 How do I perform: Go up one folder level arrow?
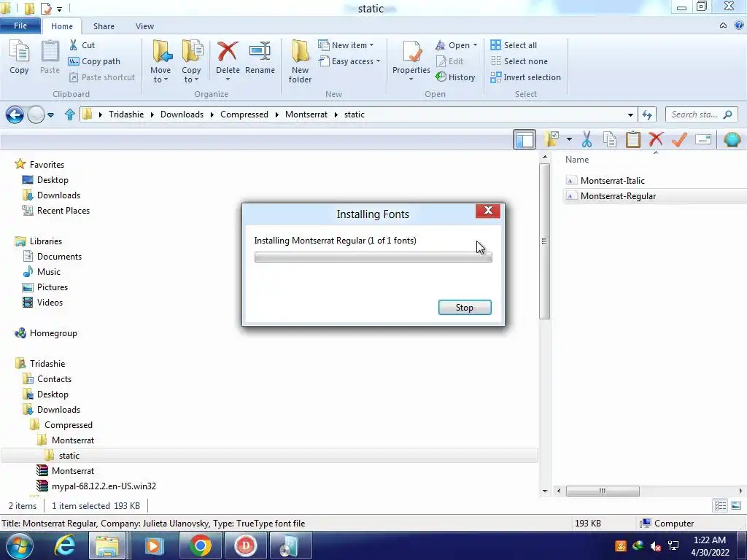(x=70, y=114)
